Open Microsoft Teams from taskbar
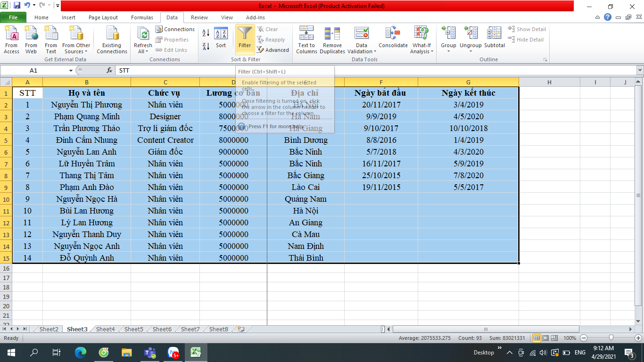This screenshot has height=362, width=644. pyautogui.click(x=150, y=352)
